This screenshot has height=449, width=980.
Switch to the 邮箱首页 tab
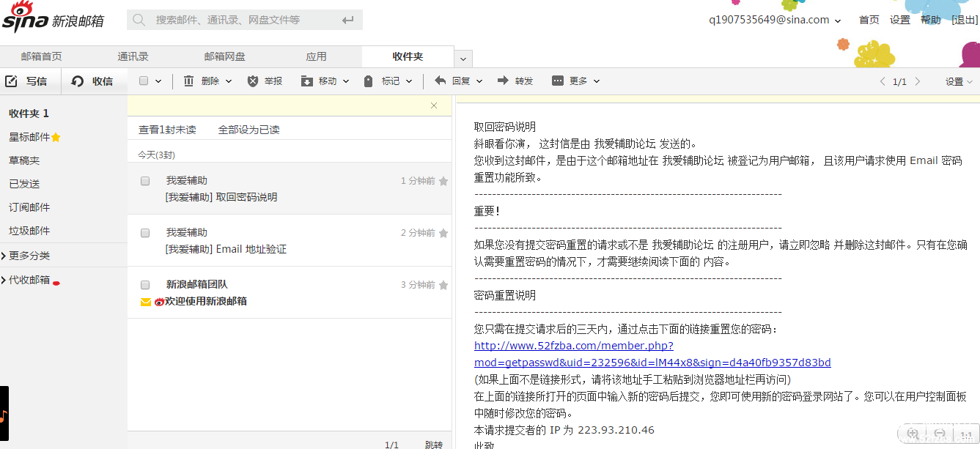(x=41, y=56)
